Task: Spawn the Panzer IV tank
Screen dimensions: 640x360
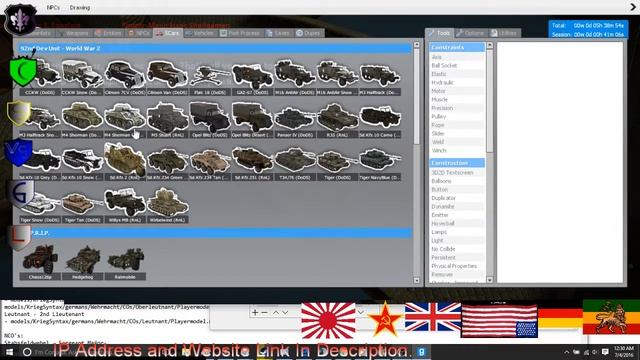Action: point(294,120)
